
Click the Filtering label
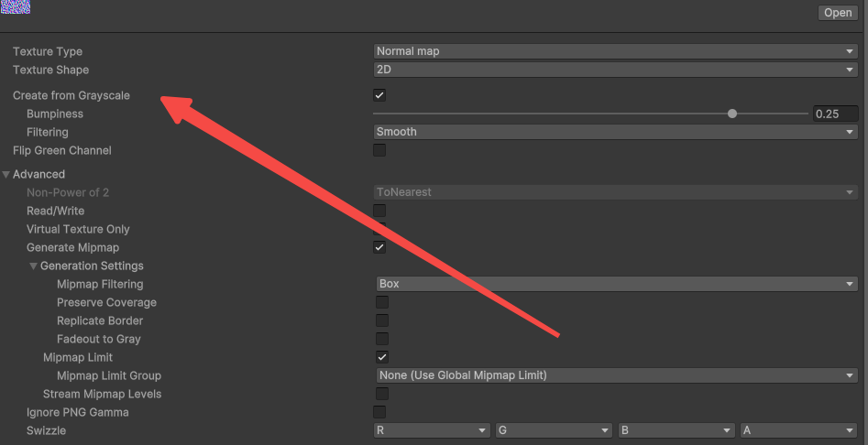[x=48, y=132]
